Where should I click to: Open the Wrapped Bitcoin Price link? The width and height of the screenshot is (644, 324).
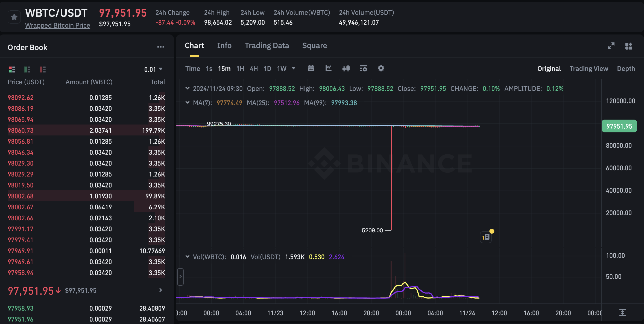click(x=57, y=25)
